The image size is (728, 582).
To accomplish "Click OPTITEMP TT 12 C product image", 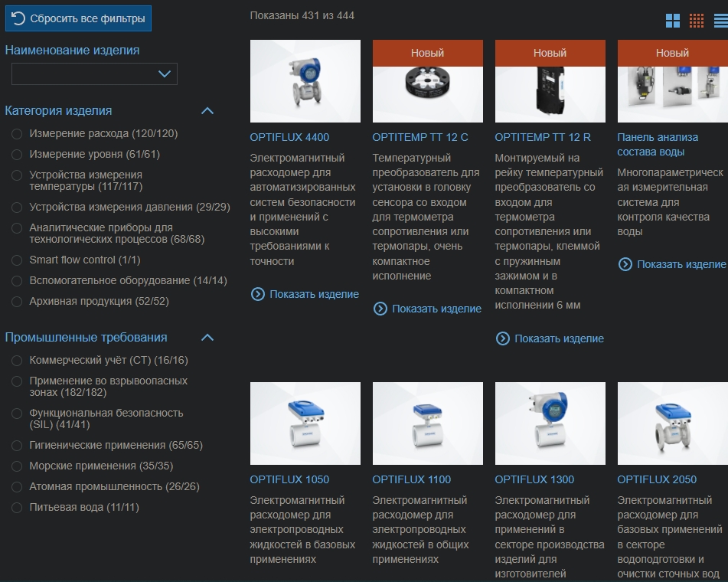I will pos(428,81).
